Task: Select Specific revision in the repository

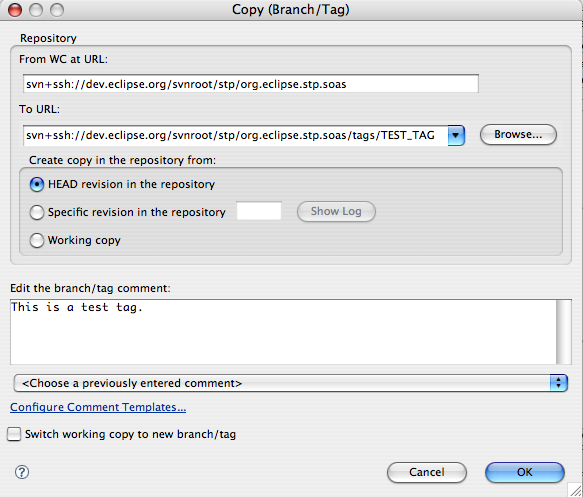Action: pos(37,213)
